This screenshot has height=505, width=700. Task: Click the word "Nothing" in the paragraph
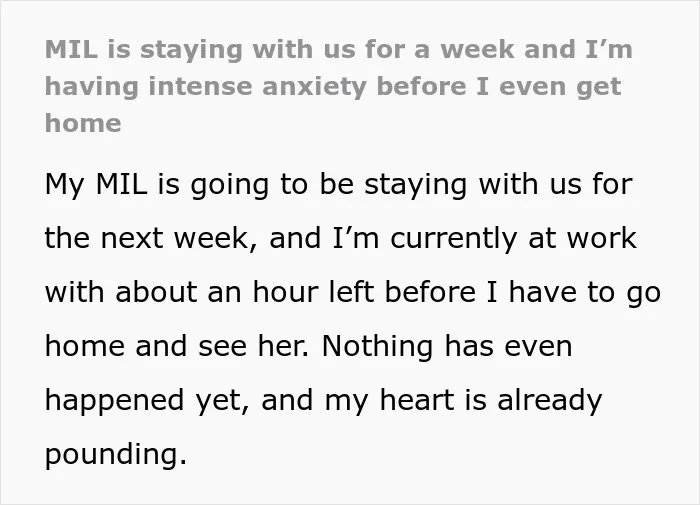(377, 347)
